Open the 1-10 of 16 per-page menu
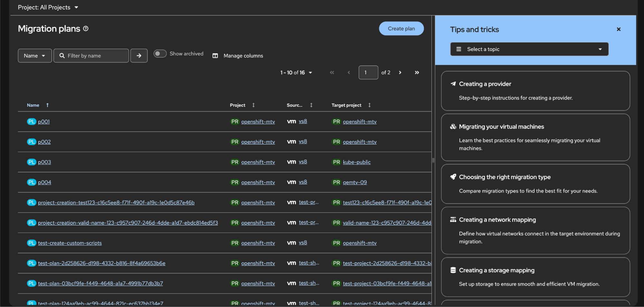 (296, 73)
